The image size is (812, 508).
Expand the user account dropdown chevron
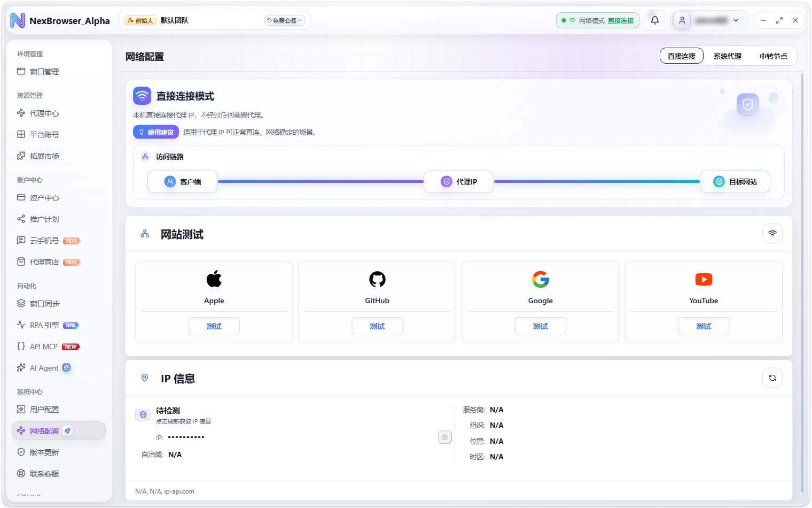click(x=736, y=20)
